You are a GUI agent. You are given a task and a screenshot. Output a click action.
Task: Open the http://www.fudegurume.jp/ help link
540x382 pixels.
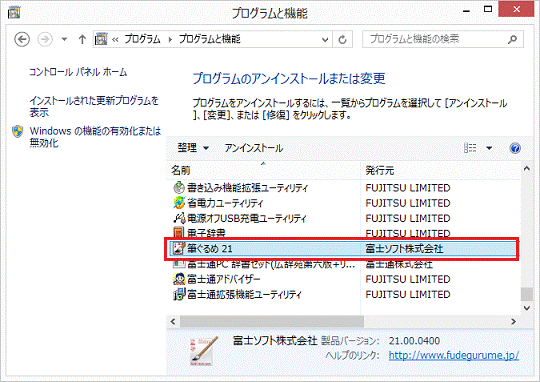click(454, 355)
